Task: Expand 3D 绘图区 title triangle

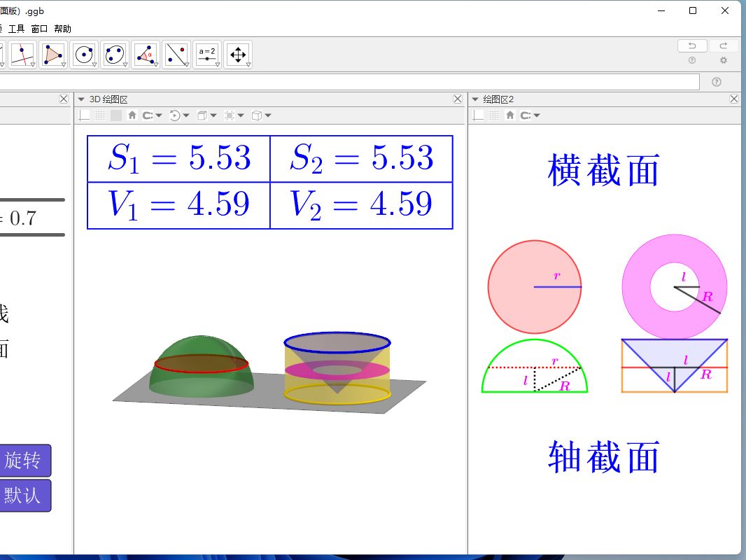Action: pos(81,99)
